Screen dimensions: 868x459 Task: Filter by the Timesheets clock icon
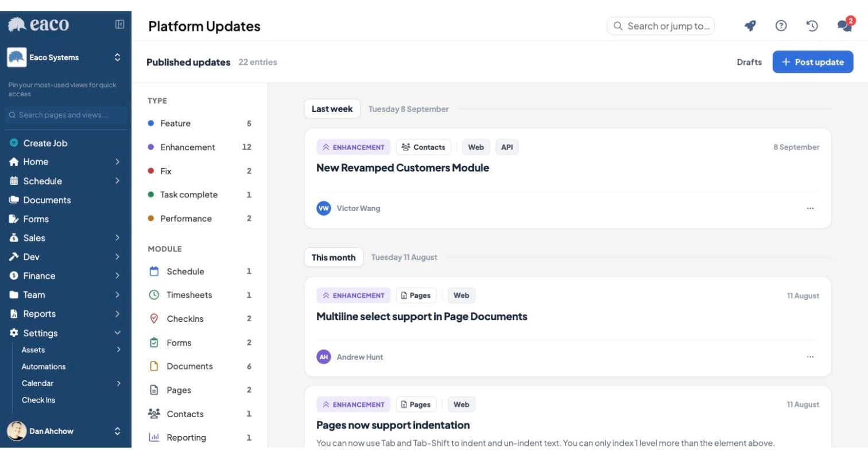tap(154, 295)
